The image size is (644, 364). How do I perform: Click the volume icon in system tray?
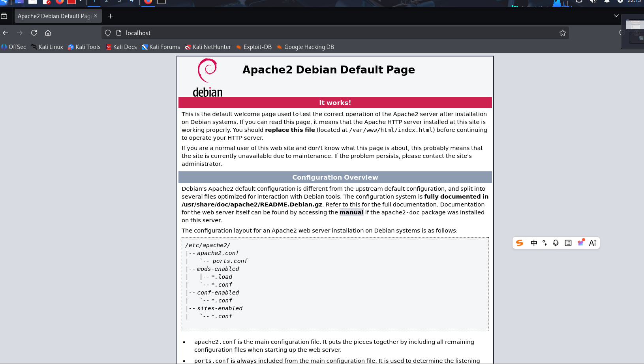tap(593, 2)
